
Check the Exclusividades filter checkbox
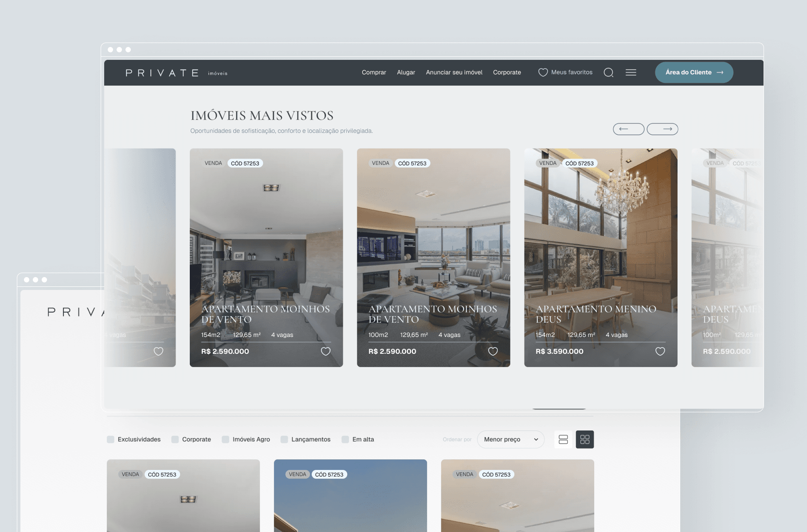tap(110, 439)
